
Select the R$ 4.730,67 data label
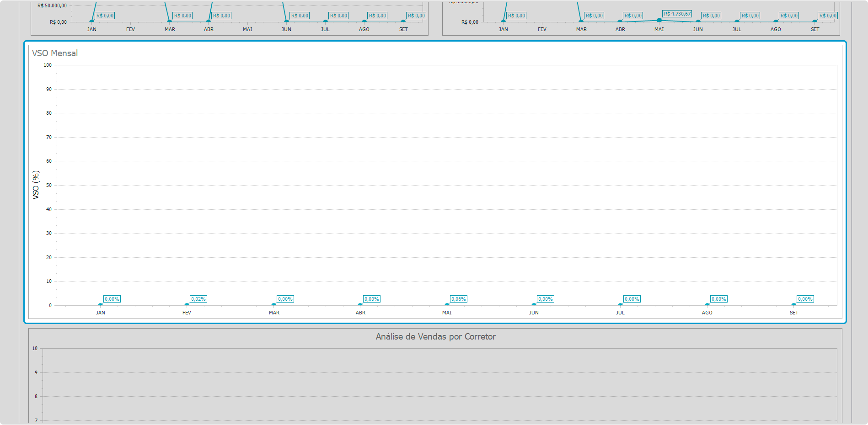[677, 14]
